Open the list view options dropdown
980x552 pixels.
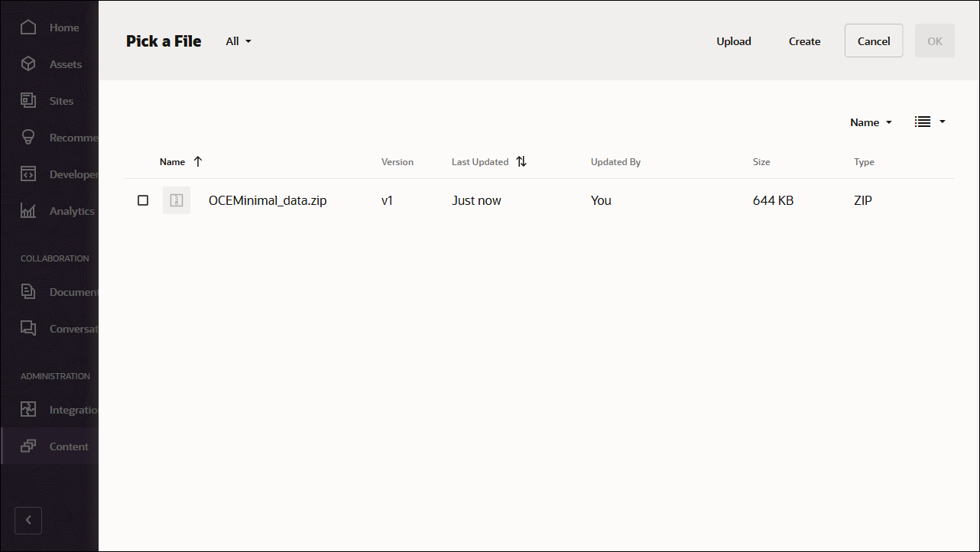[x=930, y=122]
